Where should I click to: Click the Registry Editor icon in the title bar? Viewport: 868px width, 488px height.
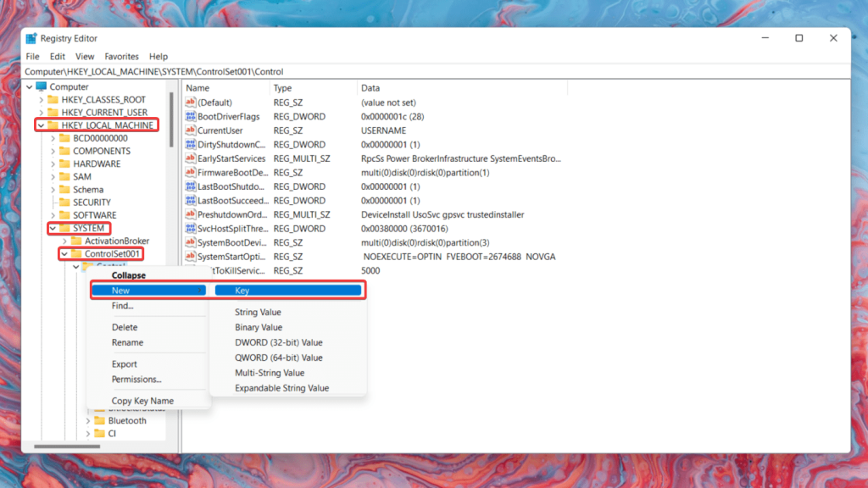(31, 38)
